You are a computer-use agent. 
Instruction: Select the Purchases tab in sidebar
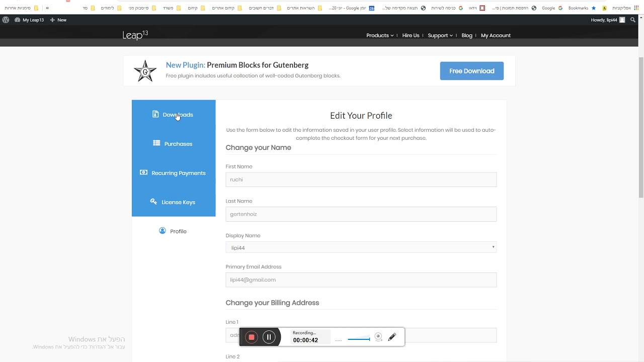point(174,144)
